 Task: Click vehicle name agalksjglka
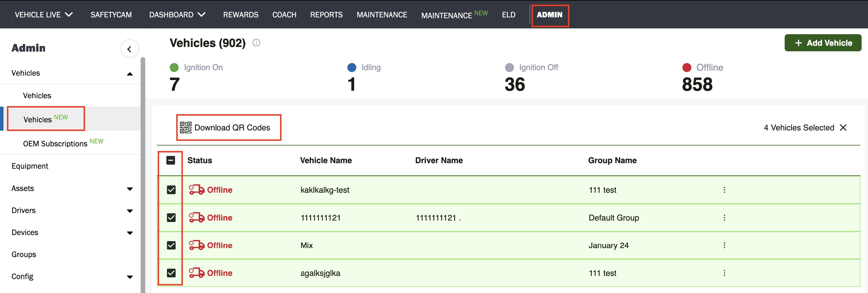point(320,273)
